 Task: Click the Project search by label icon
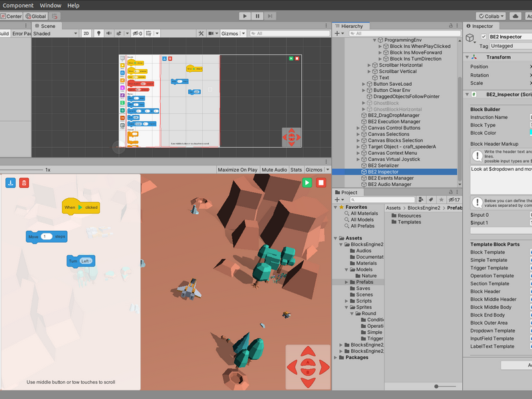pyautogui.click(x=431, y=200)
